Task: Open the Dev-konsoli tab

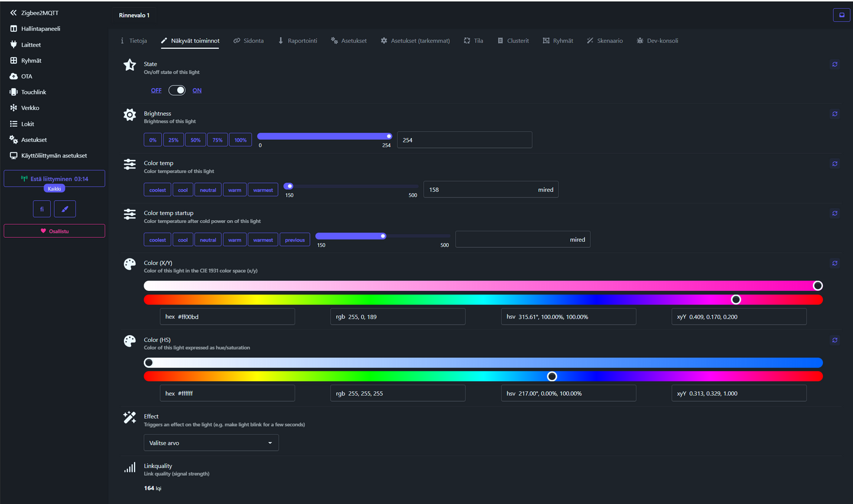Action: click(657, 41)
